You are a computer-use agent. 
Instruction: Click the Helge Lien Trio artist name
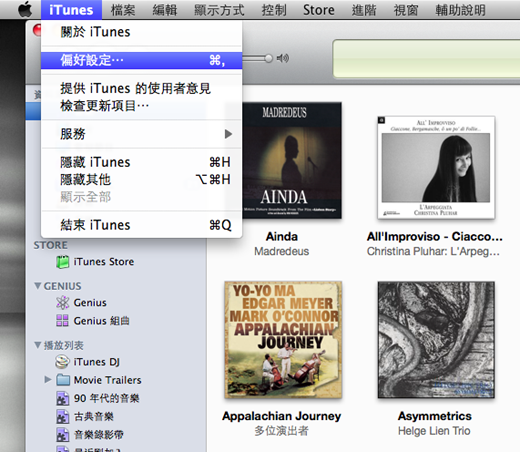[434, 431]
